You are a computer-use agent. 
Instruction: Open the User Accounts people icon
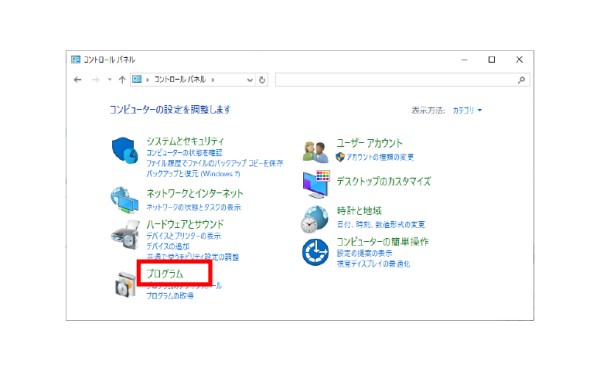[x=315, y=151]
